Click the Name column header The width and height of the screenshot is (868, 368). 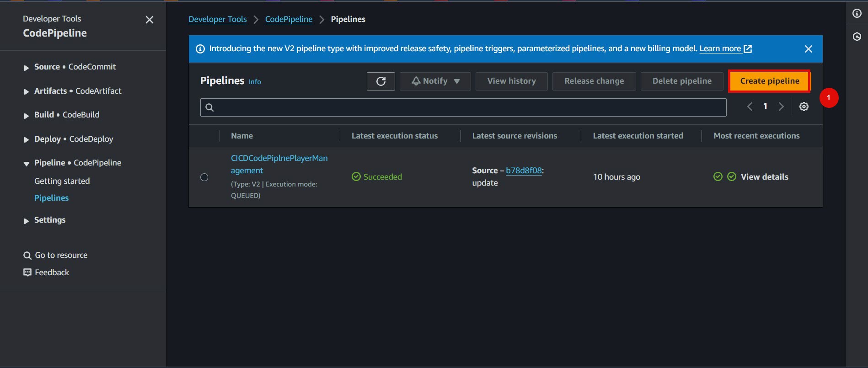tap(242, 136)
